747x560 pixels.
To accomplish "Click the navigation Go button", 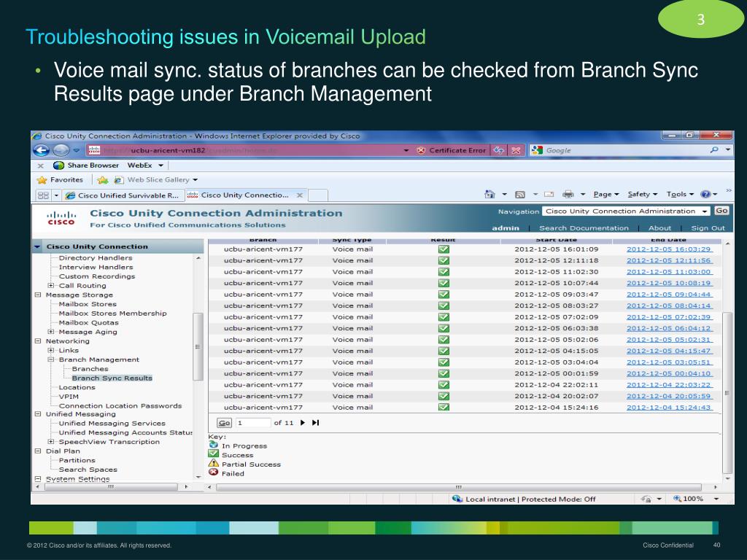I will pyautogui.click(x=721, y=211).
